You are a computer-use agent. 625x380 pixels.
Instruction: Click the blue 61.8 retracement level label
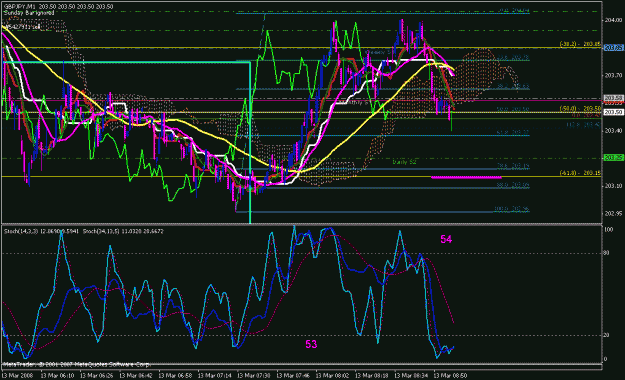click(513, 132)
